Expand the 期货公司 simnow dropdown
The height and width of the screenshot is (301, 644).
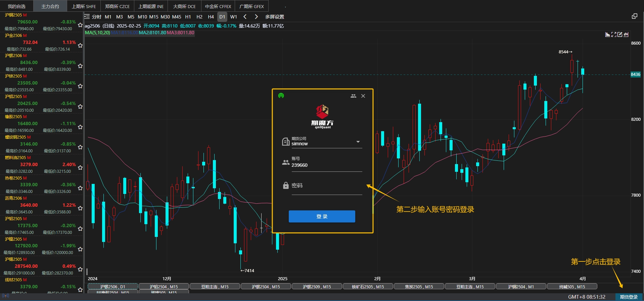tap(358, 142)
